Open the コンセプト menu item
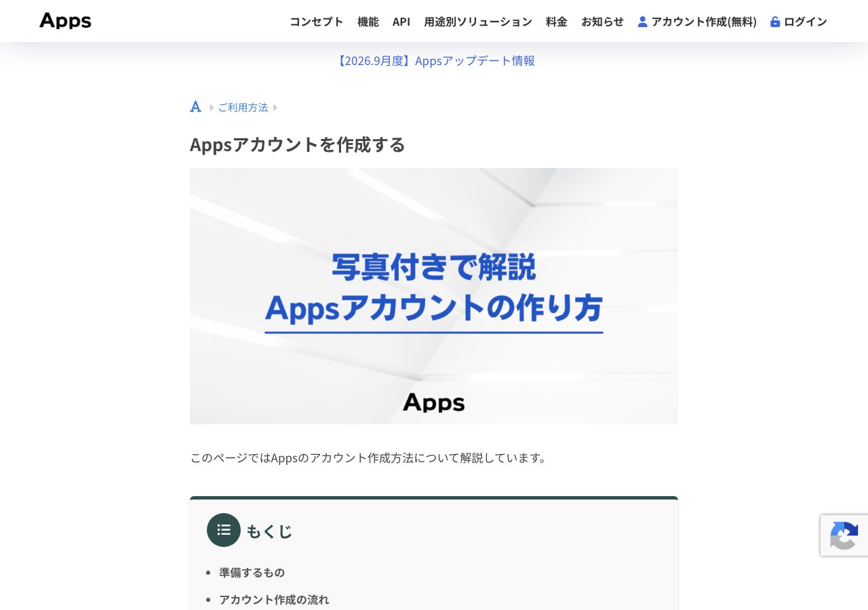868x610 pixels. tap(317, 22)
